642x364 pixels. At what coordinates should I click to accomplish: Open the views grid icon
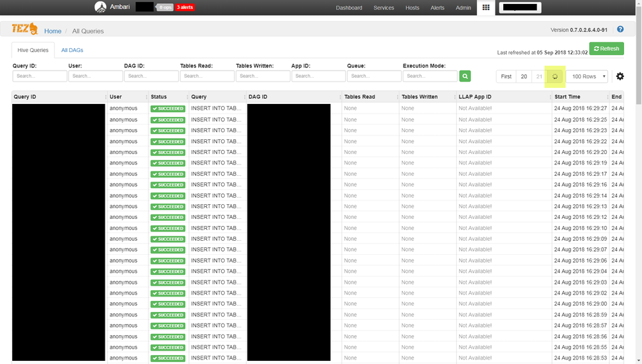coord(486,7)
